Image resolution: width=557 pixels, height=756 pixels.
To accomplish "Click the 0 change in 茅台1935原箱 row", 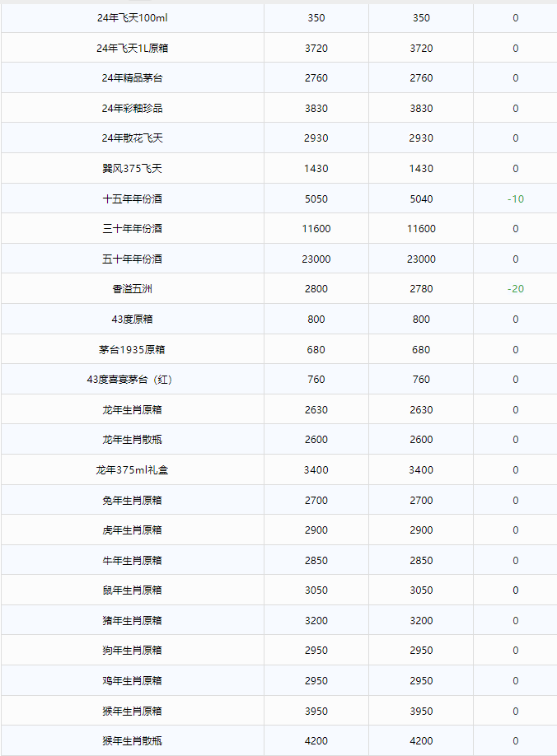I will pos(516,349).
